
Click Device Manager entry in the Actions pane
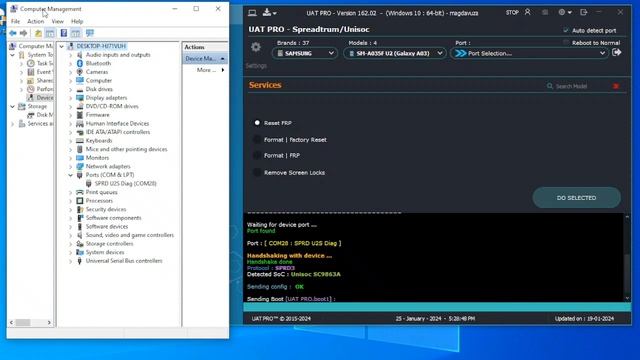205,59
